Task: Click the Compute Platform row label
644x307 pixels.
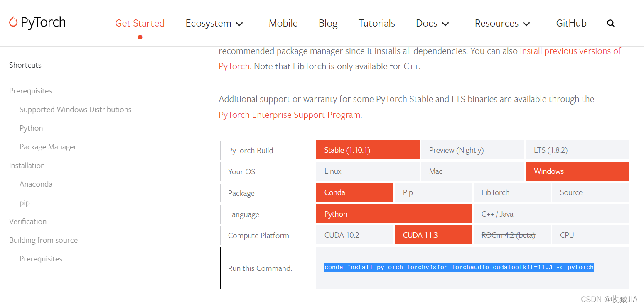Action: pos(258,236)
